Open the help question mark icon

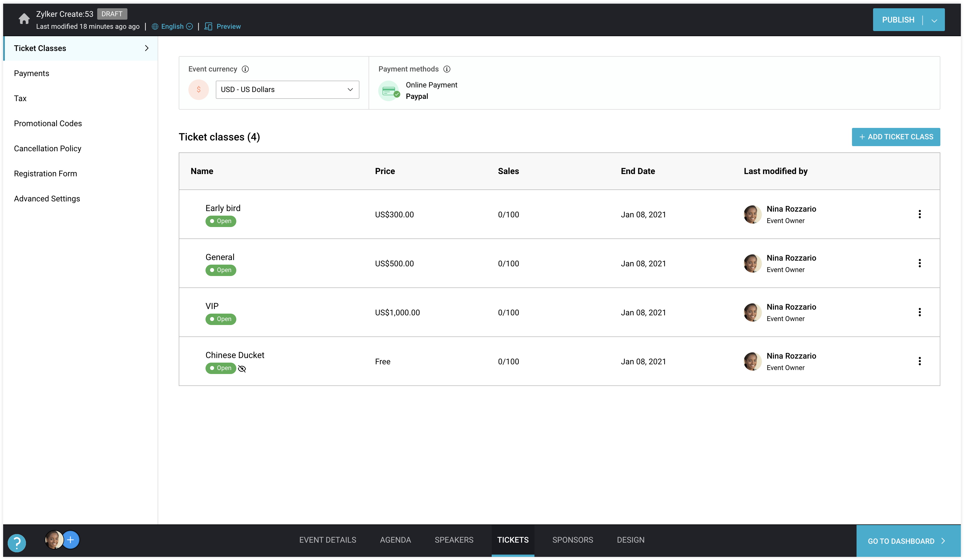click(17, 542)
